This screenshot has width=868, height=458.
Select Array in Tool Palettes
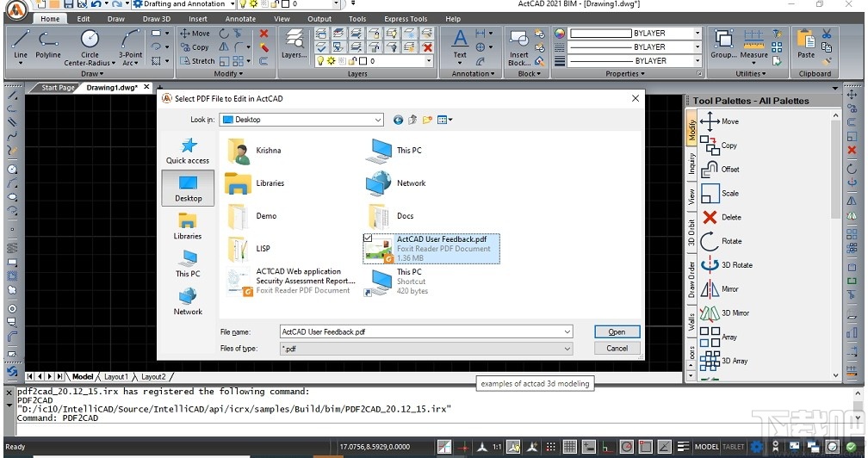[x=718, y=337]
